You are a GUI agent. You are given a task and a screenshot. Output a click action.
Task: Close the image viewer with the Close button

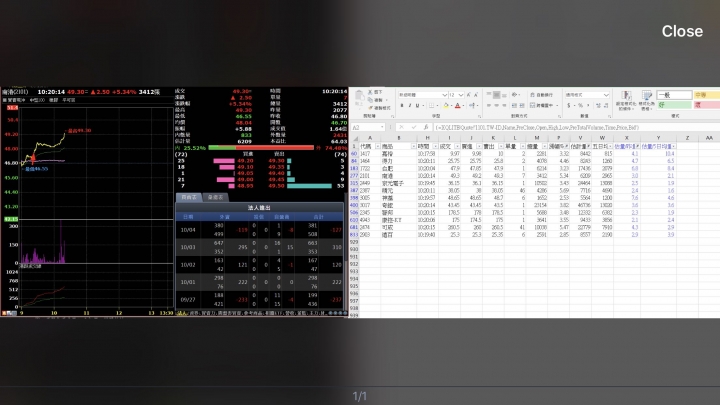[x=682, y=31]
